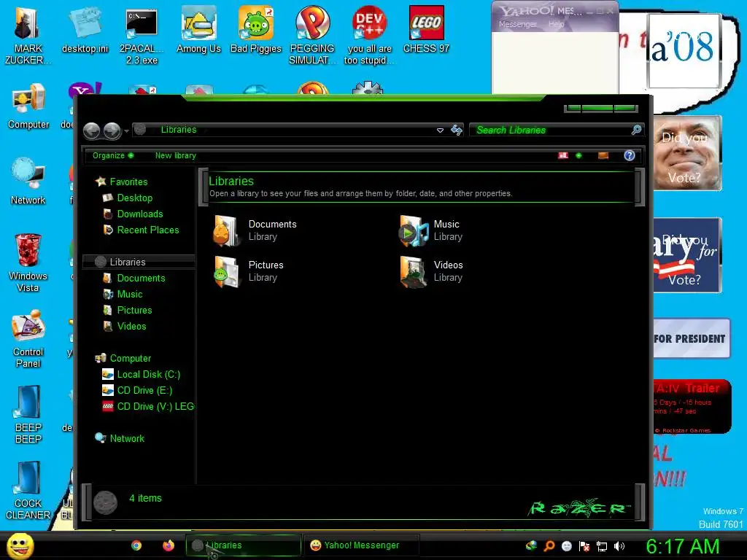
Task: Open Pictures in the navigation tree
Action: tap(127, 310)
